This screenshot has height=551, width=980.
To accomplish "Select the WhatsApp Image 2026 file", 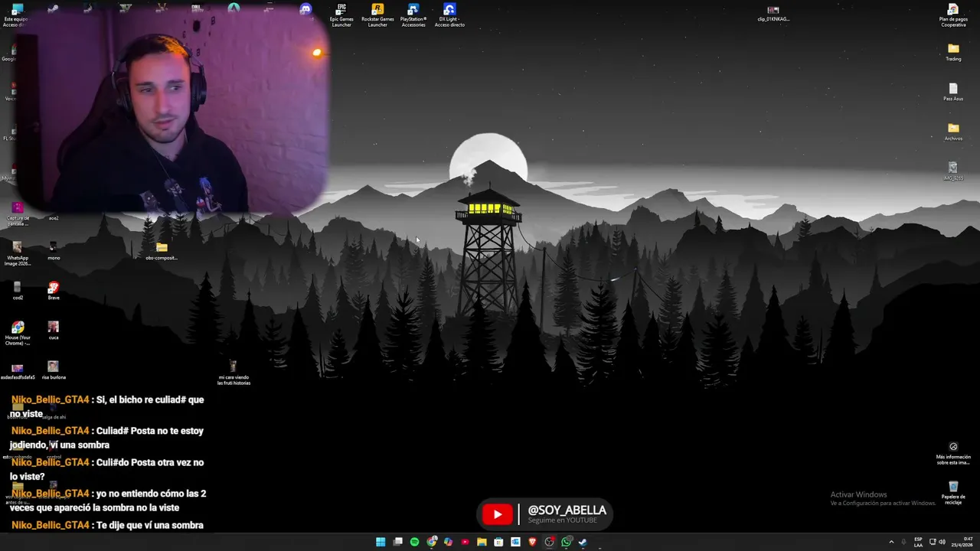I will point(18,254).
